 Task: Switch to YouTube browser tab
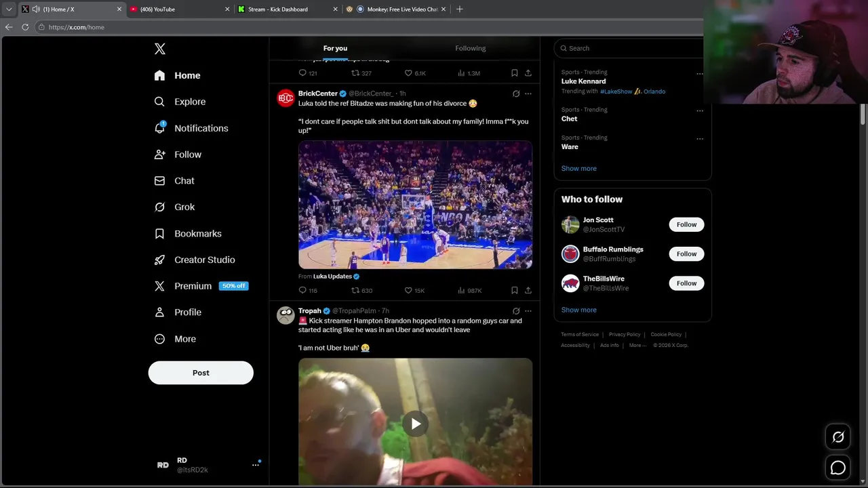pyautogui.click(x=180, y=9)
